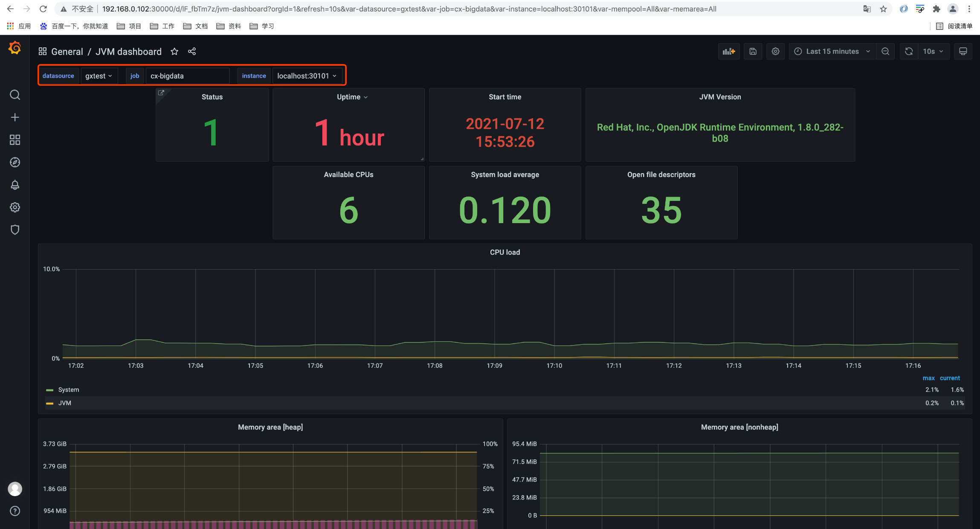Open the 项目 bookmarks folder

[129, 26]
